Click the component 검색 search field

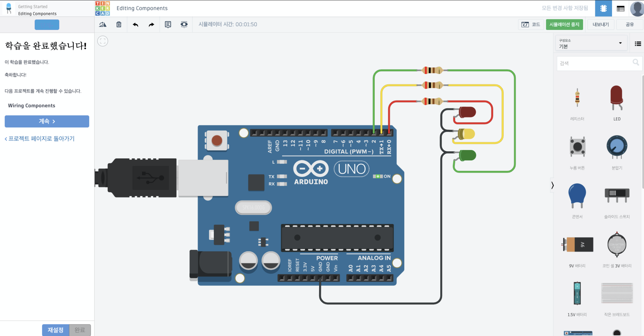pos(595,63)
